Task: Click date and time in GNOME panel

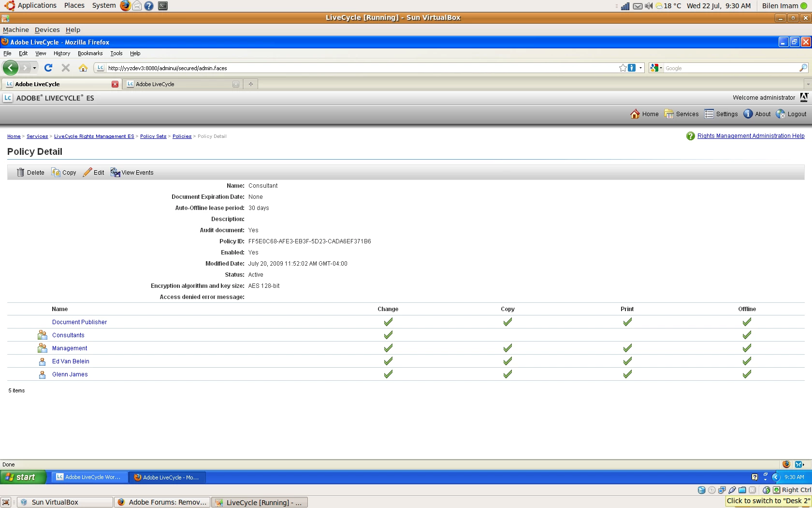Action: pos(719,6)
